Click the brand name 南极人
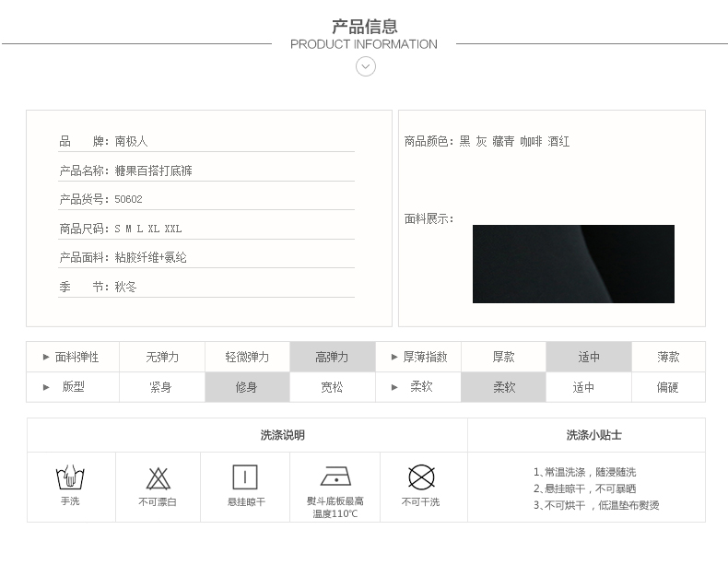The width and height of the screenshot is (728, 565). [x=131, y=142]
